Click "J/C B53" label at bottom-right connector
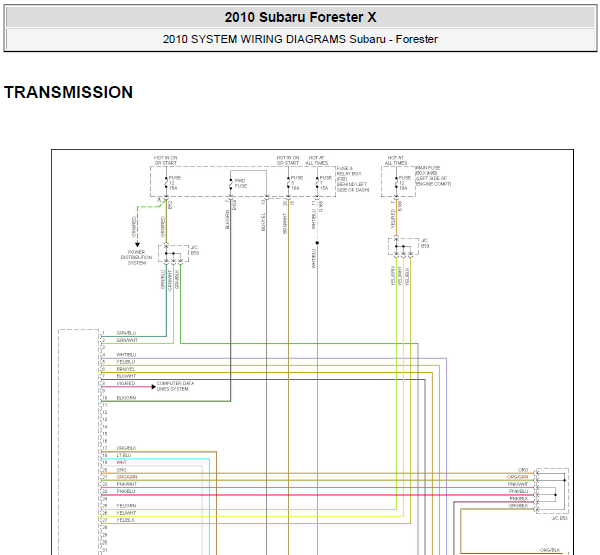The width and height of the screenshot is (600, 555). [559, 518]
